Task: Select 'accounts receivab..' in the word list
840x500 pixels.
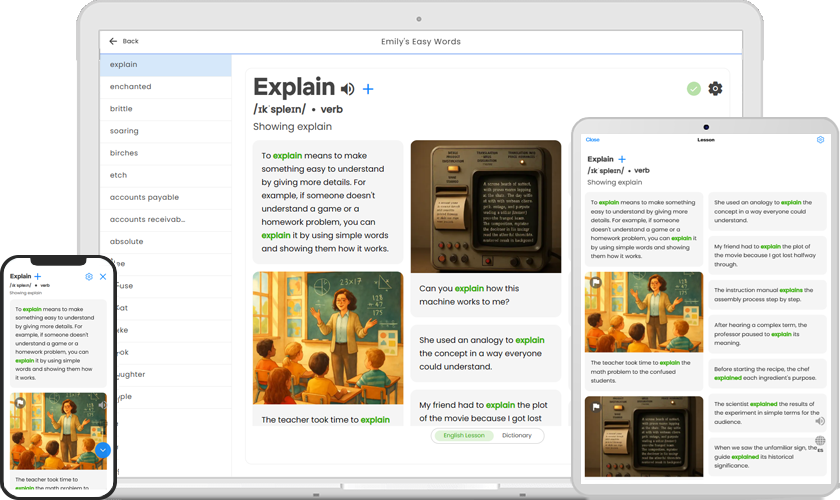Action: (x=166, y=220)
